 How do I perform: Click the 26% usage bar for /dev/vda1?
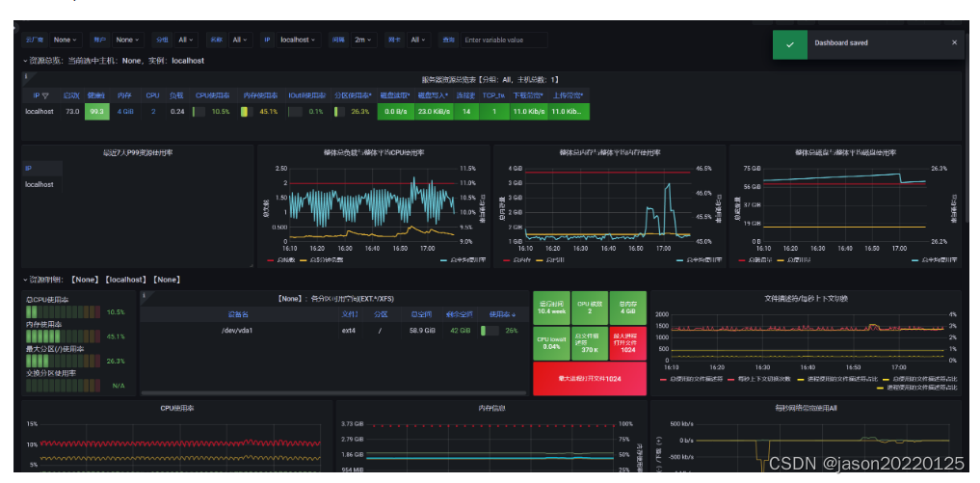500,330
